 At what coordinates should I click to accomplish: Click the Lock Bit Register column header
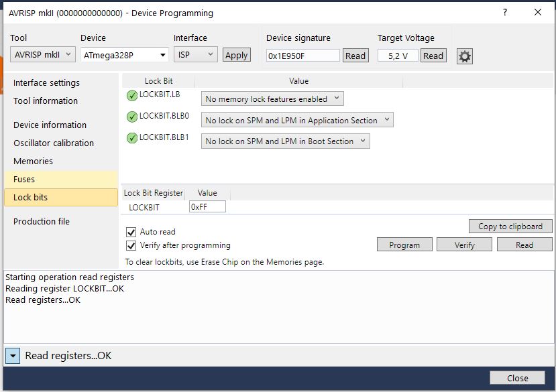pos(153,193)
